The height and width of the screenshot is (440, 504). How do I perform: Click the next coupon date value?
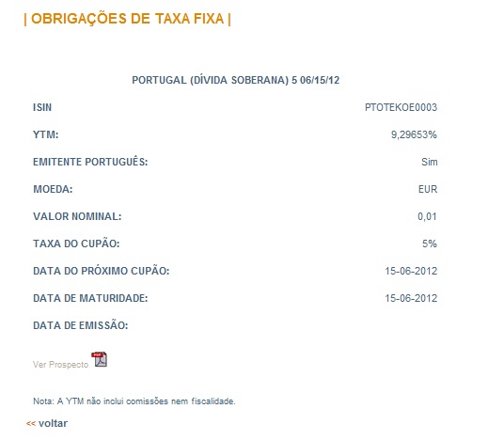point(411,271)
